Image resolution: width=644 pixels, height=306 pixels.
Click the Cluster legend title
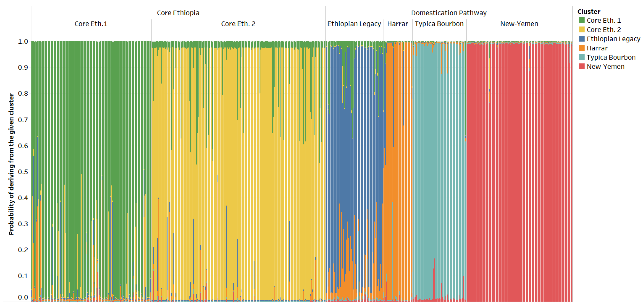(x=589, y=12)
